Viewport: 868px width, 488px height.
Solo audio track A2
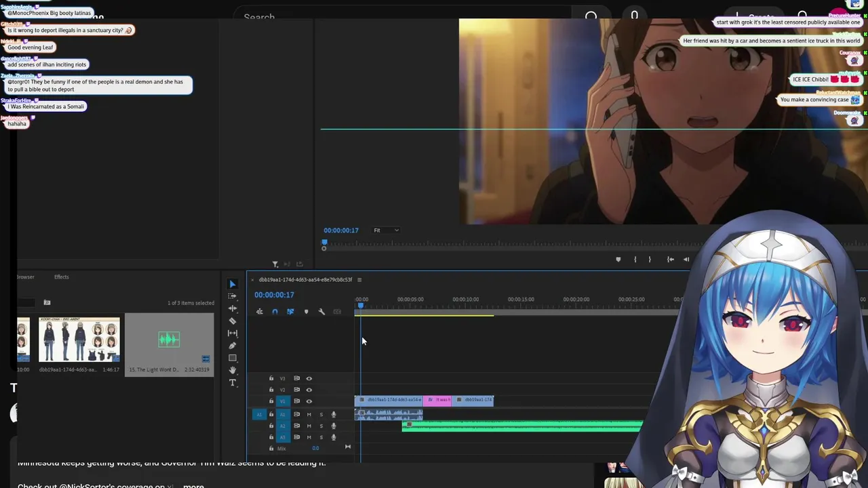(321, 426)
